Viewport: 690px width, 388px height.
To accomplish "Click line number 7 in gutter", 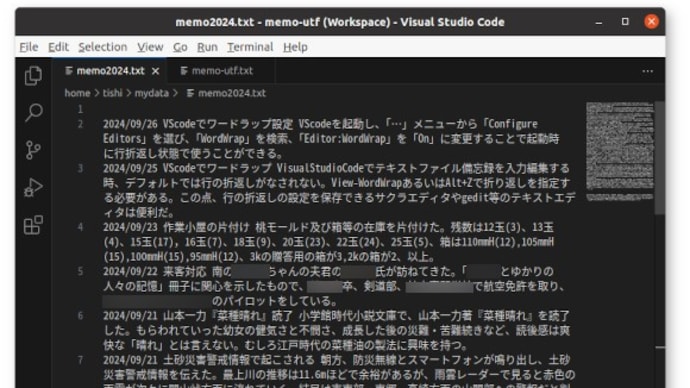I will click(x=80, y=360).
